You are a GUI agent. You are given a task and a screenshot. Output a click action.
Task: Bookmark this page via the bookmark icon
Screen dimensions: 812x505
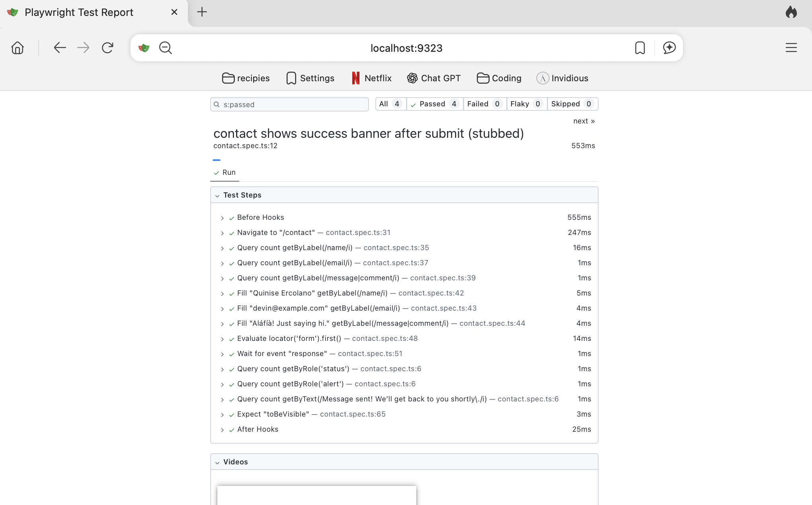640,48
